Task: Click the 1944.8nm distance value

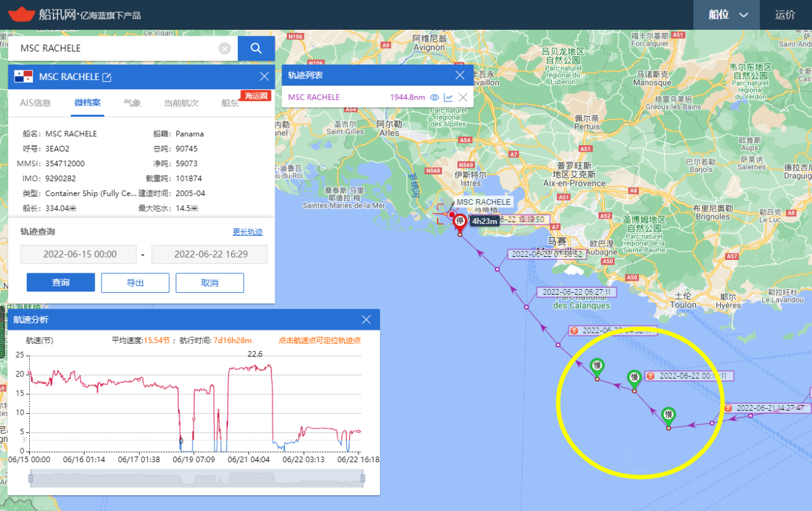Action: (x=407, y=97)
